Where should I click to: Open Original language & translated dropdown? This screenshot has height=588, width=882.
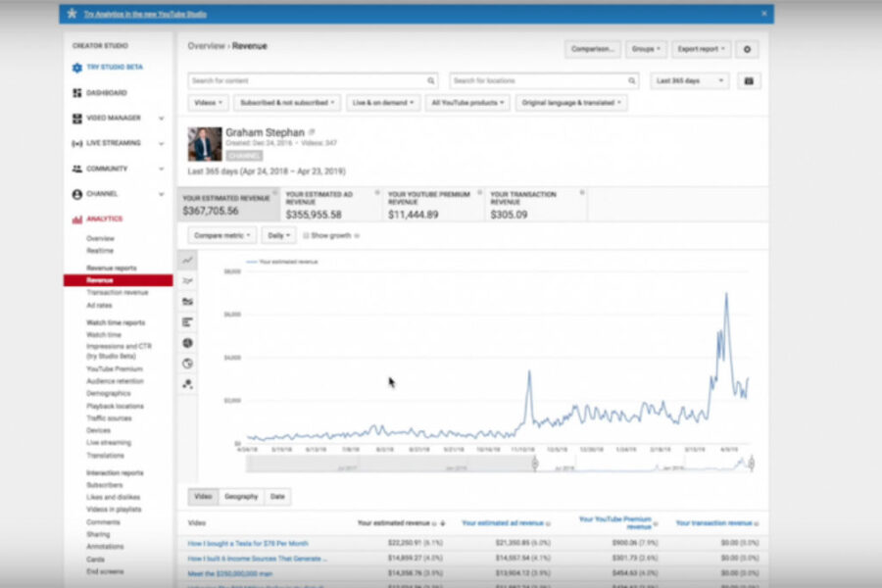point(571,103)
